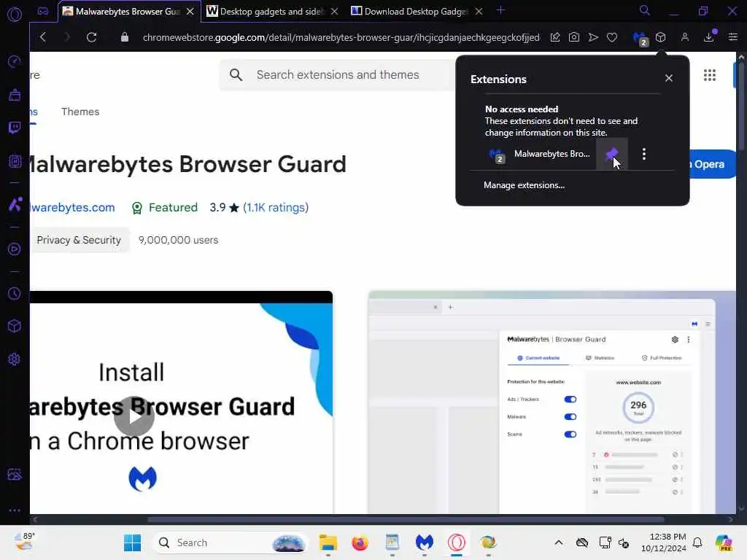Image resolution: width=747 pixels, height=560 pixels.
Task: Click the Featured badge
Action: point(164,208)
